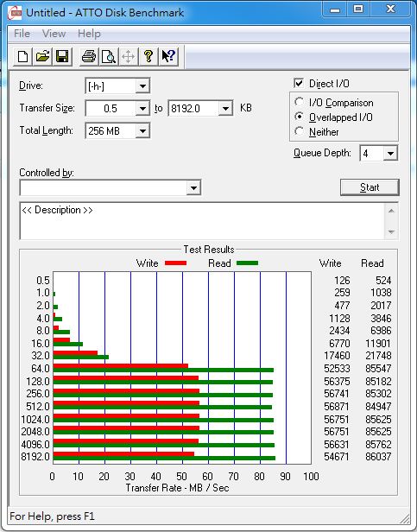Click the New document toolbar icon
The image size is (417, 532).
(22, 56)
